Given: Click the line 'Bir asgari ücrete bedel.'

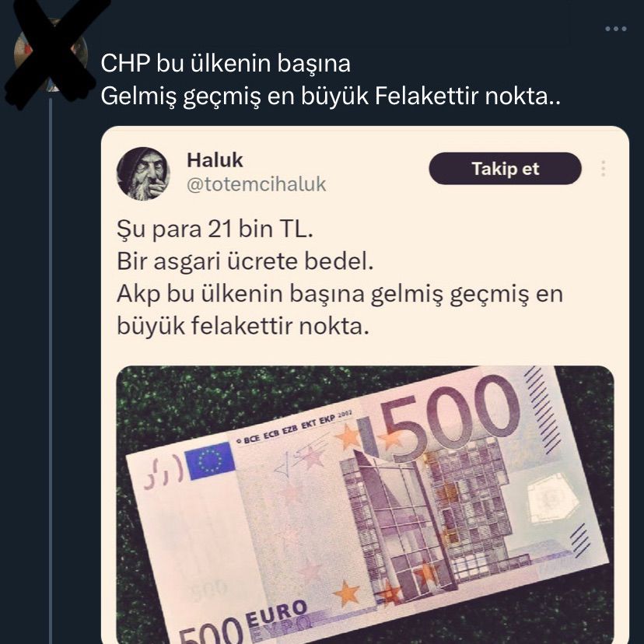Looking at the screenshot, I should [x=245, y=261].
